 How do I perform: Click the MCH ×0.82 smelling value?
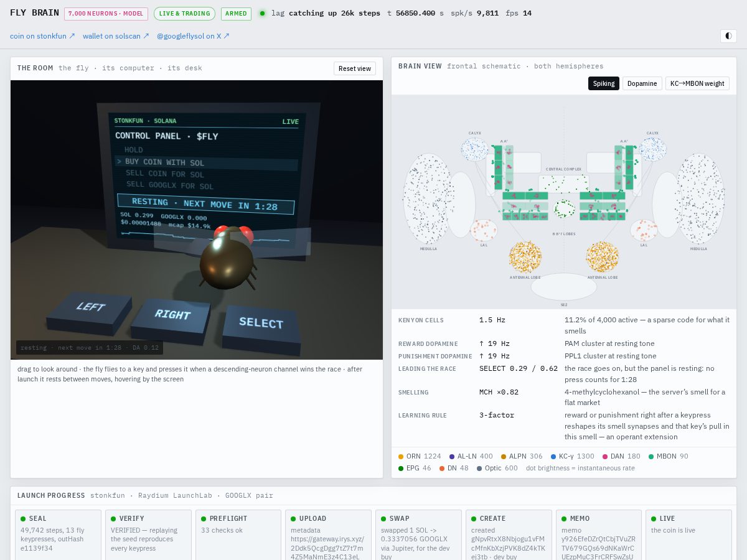pos(499,392)
